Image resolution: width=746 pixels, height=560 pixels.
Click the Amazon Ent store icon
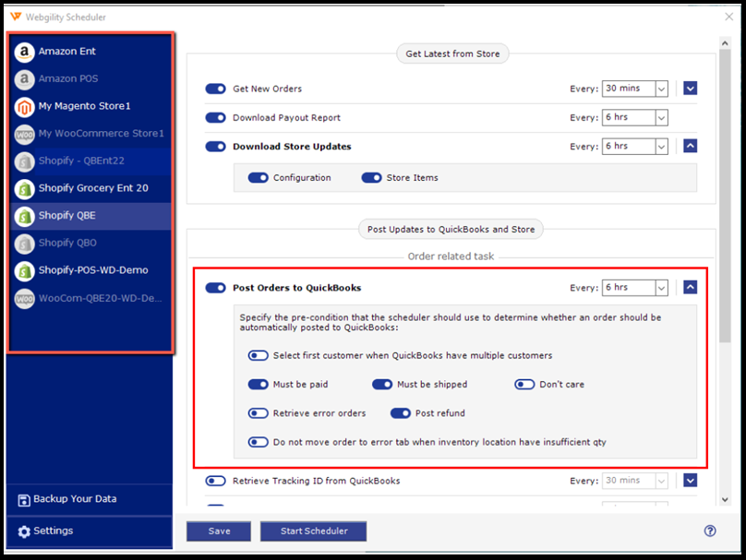[x=25, y=53]
